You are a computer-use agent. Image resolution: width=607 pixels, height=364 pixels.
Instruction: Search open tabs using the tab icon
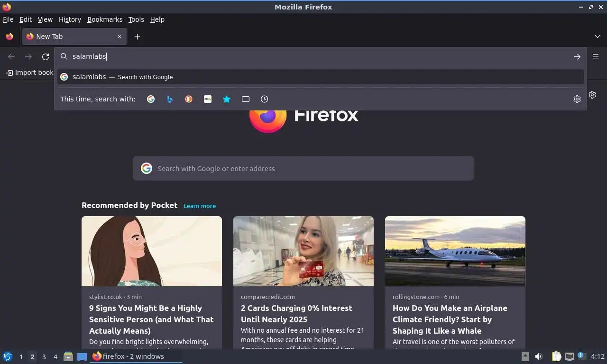(246, 99)
